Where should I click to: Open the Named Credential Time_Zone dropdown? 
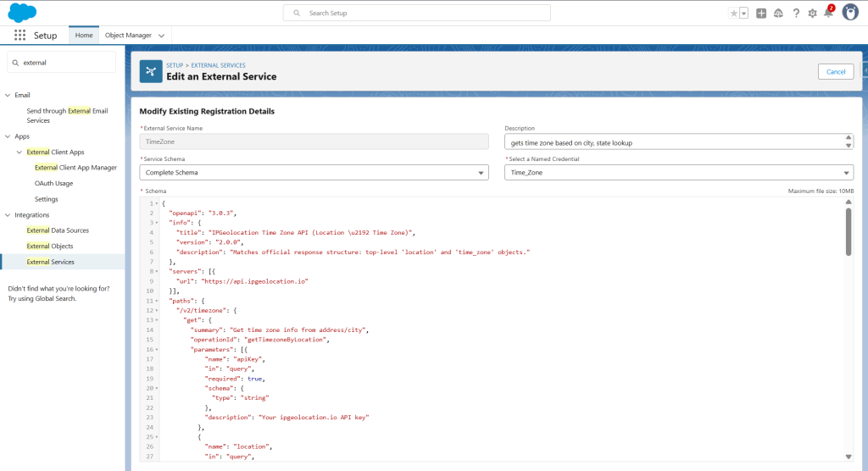pyautogui.click(x=679, y=172)
